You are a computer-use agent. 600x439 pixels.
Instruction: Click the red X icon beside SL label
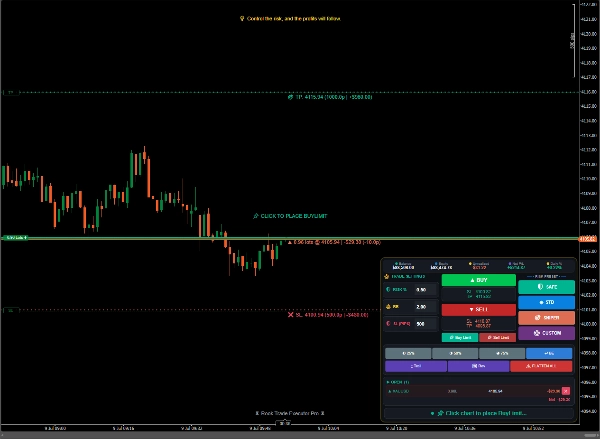pos(290,315)
